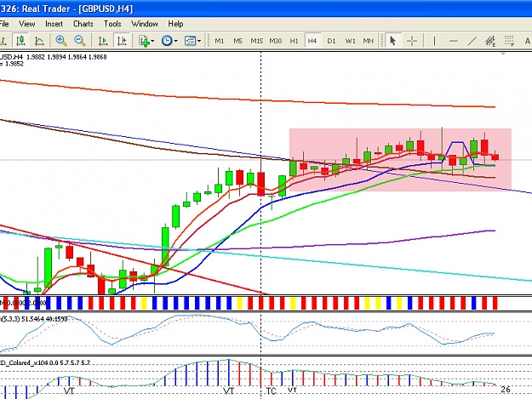Switch timeframe to M5
Image resolution: width=532 pixels, height=399 pixels.
pyautogui.click(x=237, y=41)
